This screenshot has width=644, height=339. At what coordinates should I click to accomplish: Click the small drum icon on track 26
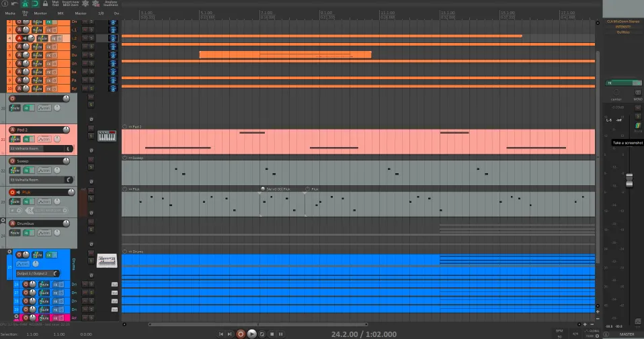pos(114,285)
